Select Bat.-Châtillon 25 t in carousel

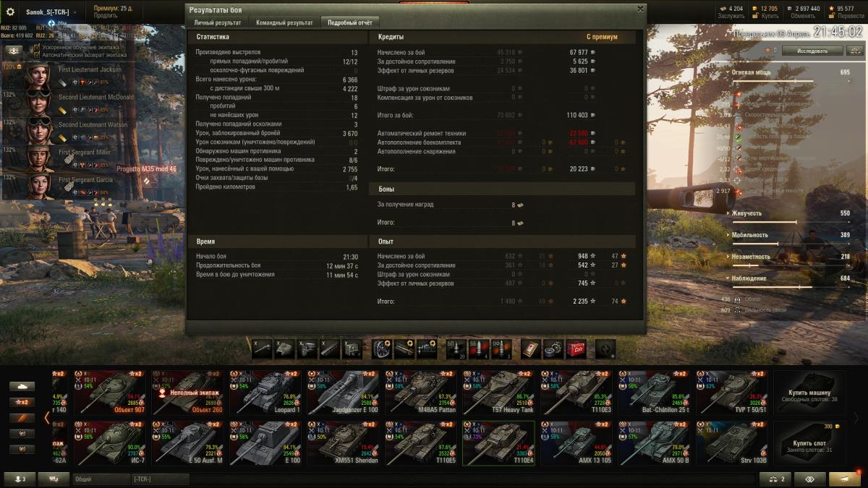[x=655, y=393]
